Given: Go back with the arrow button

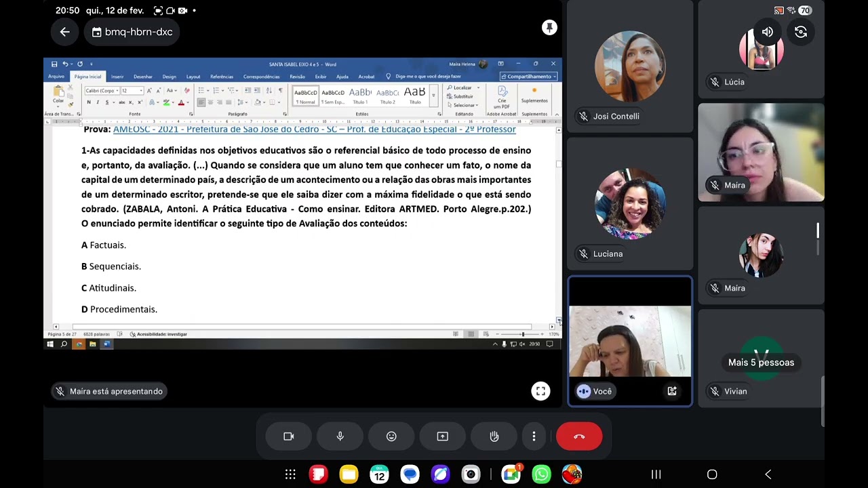Looking at the screenshot, I should pos(64,32).
